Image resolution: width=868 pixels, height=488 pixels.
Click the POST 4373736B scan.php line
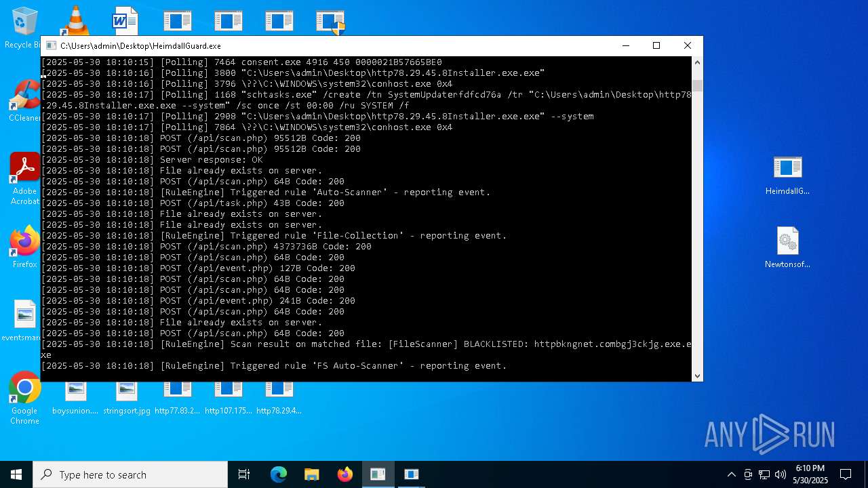[x=206, y=247]
